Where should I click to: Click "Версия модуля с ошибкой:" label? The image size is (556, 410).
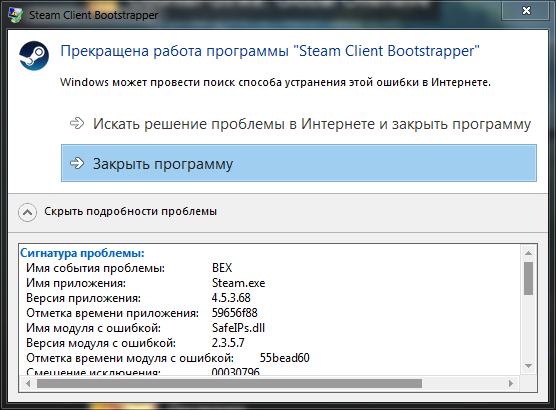(101, 343)
